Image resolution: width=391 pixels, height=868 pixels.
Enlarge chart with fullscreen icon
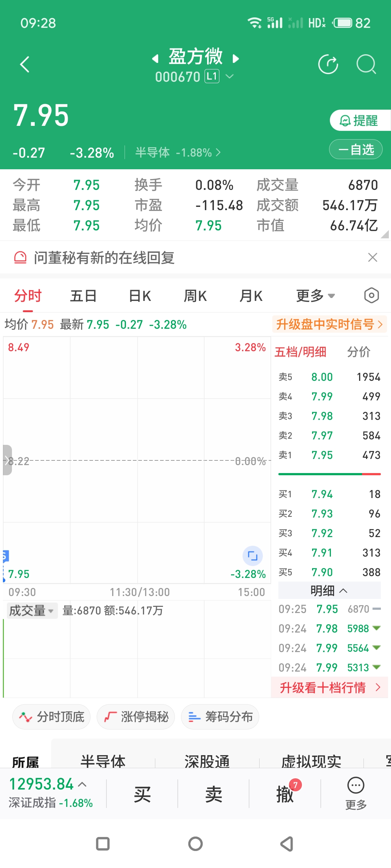click(x=252, y=556)
